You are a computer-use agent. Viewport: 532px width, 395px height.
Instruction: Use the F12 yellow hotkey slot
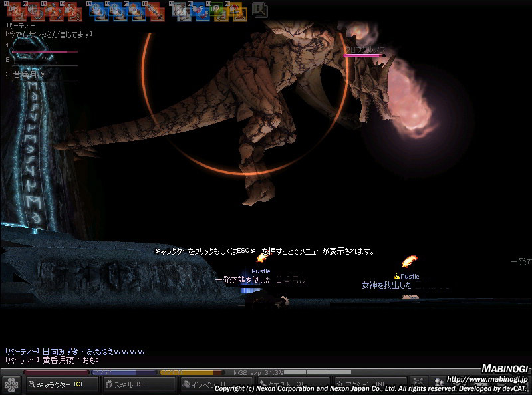[x=237, y=12]
